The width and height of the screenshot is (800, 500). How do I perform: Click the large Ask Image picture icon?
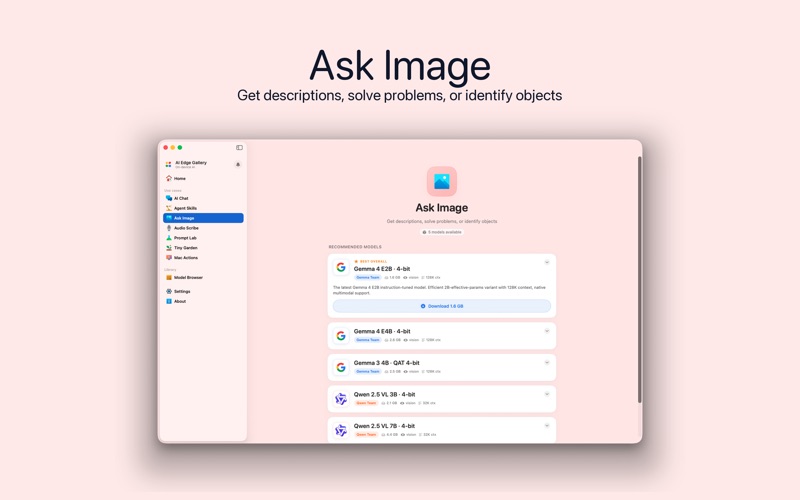(x=442, y=181)
